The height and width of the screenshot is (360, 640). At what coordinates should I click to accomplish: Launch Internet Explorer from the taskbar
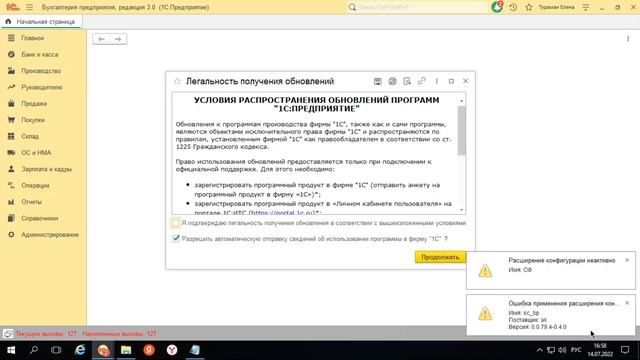tap(80, 350)
